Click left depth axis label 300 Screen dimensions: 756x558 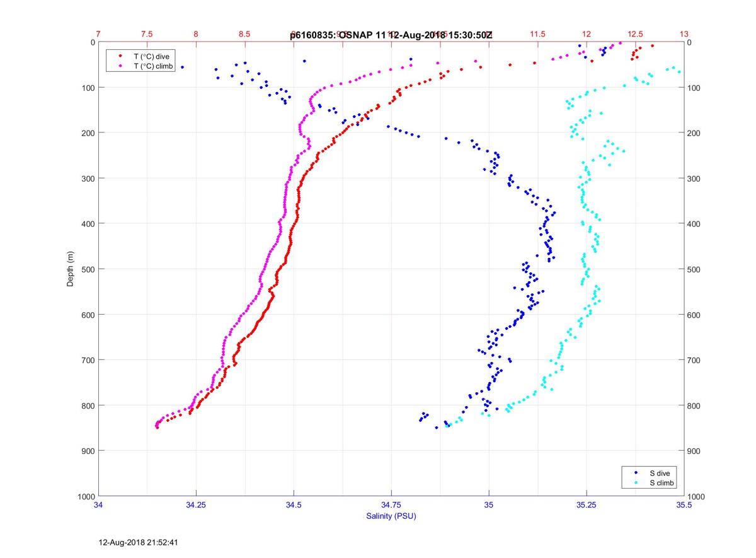(89, 178)
